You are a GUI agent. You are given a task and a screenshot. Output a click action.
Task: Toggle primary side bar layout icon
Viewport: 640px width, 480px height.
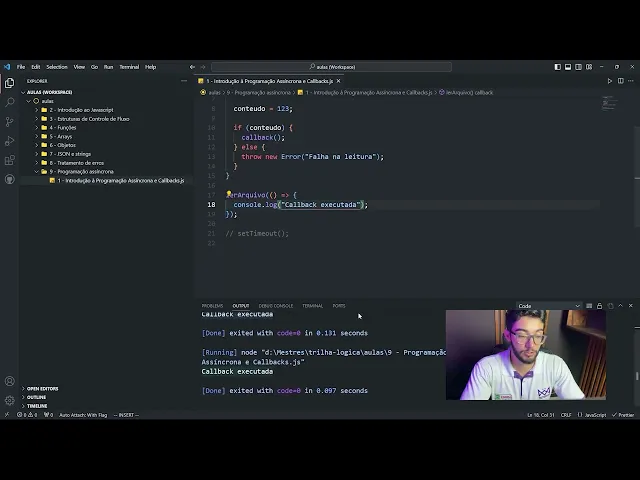558,67
